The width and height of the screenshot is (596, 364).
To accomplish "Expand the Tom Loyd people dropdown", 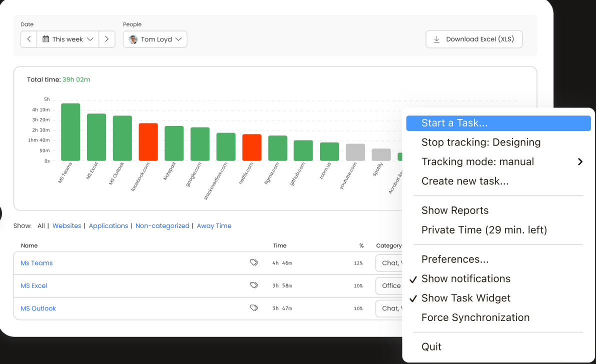I will (x=155, y=39).
